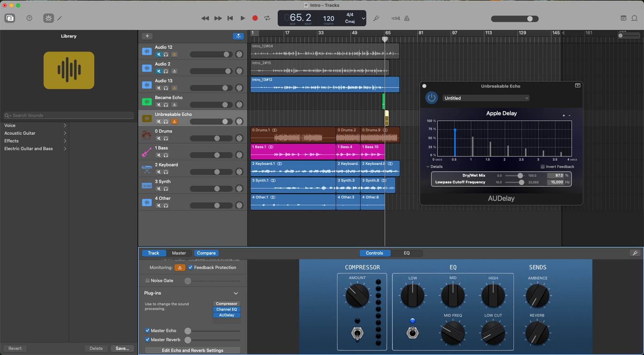Open the Smart Controls dial icon
644x355 pixels.
coord(49,18)
